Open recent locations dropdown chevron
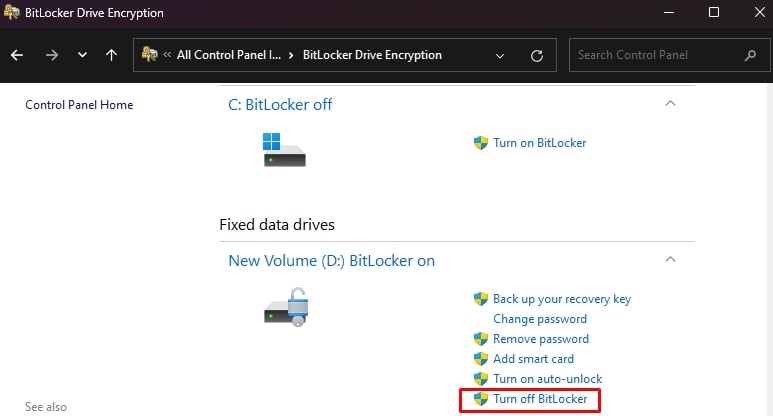 [x=82, y=55]
